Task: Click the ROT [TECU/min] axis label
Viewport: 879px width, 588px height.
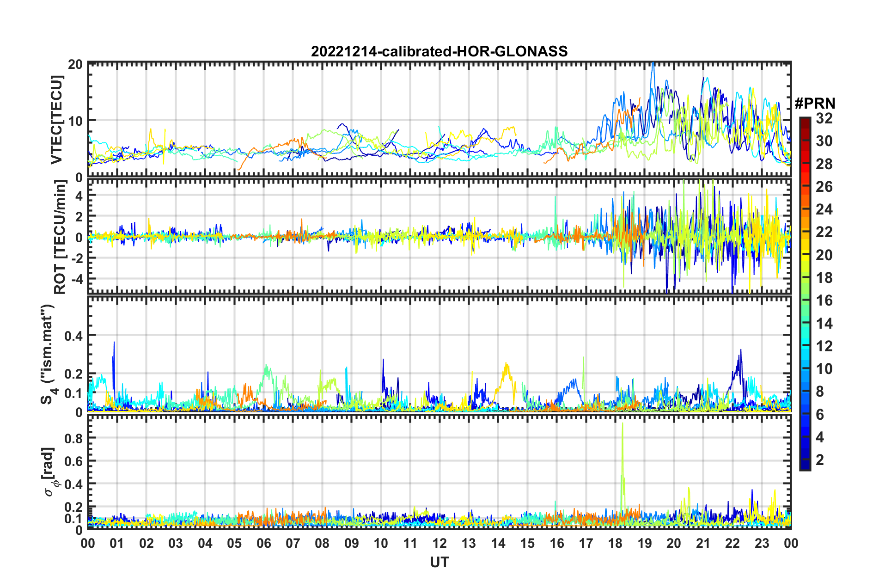Action: click(x=59, y=237)
